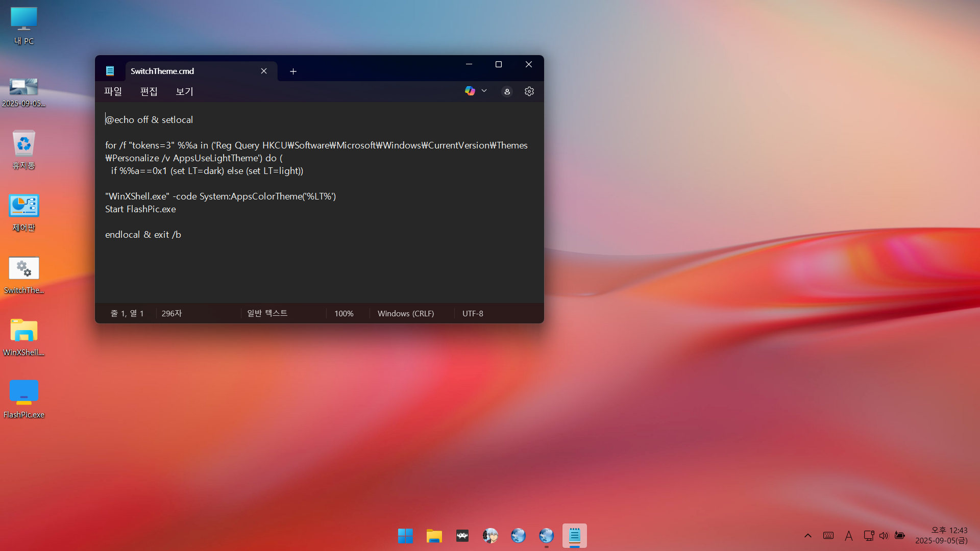Add a new tab with plus button
Screen dimensions: 980x551
(293, 71)
